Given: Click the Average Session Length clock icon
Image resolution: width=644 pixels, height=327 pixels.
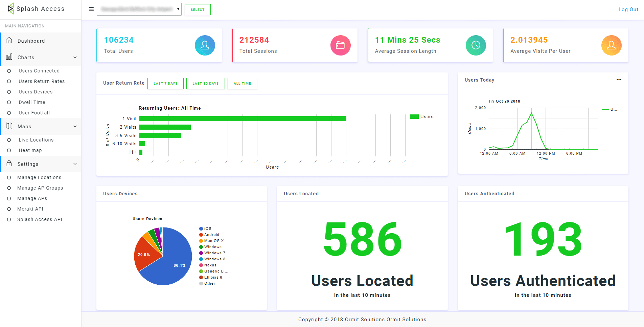Looking at the screenshot, I should (476, 45).
